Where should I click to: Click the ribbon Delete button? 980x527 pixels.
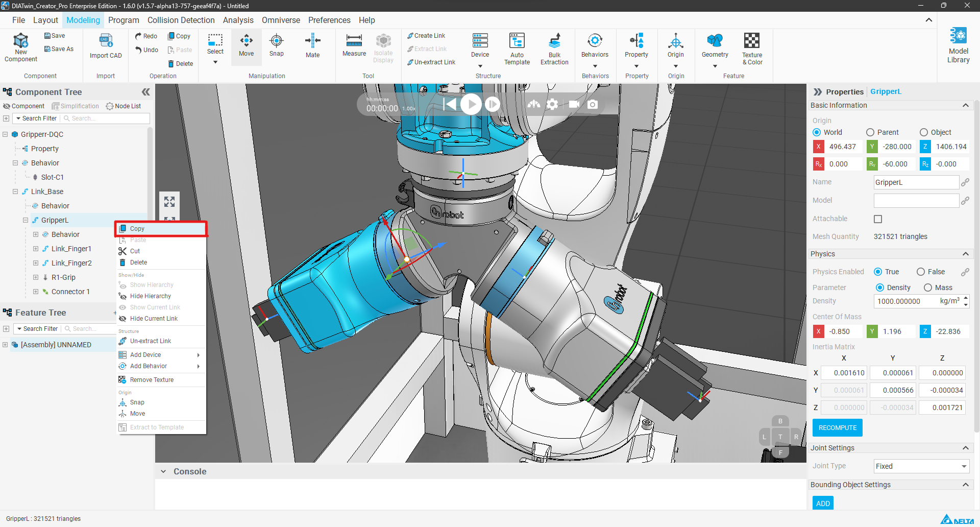point(181,64)
